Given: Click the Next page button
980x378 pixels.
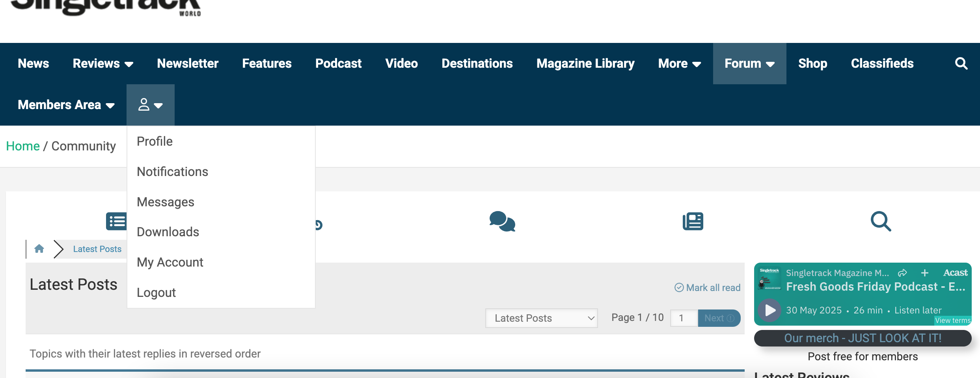Looking at the screenshot, I should tap(719, 318).
